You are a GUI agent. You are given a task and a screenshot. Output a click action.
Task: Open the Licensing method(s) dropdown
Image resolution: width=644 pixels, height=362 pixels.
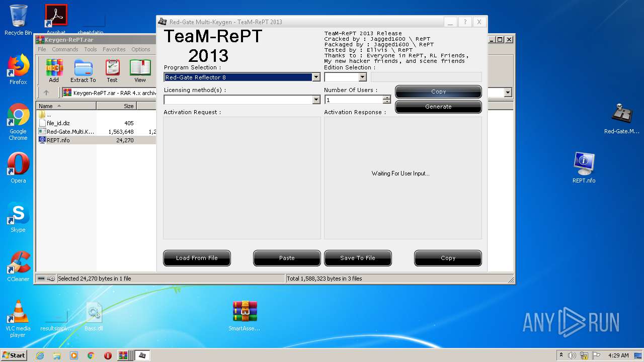click(316, 100)
